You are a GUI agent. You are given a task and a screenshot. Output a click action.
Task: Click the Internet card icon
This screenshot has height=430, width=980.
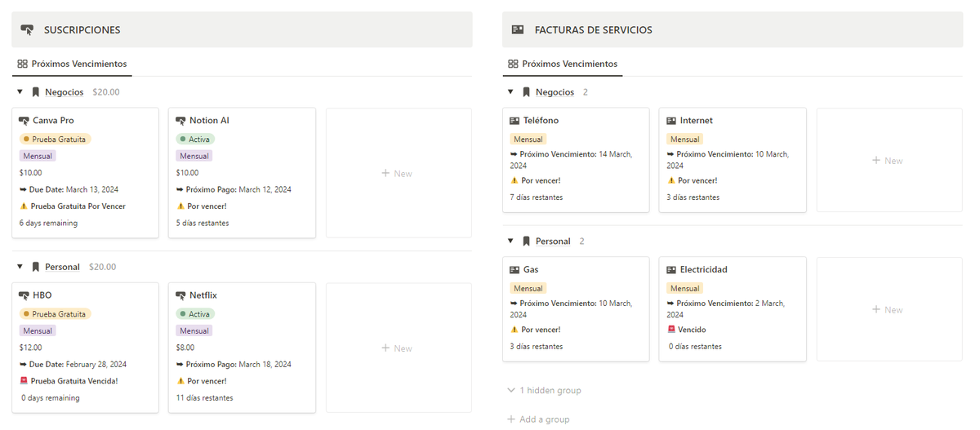tap(671, 121)
